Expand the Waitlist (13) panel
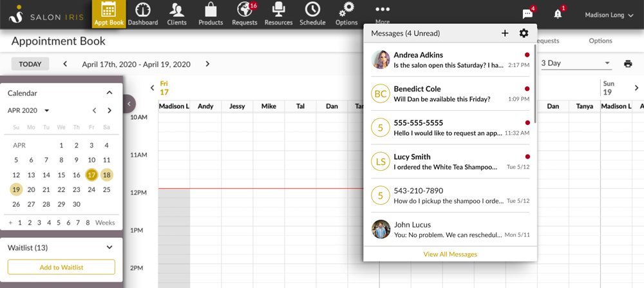The width and height of the screenshot is (644, 288). pos(109,247)
